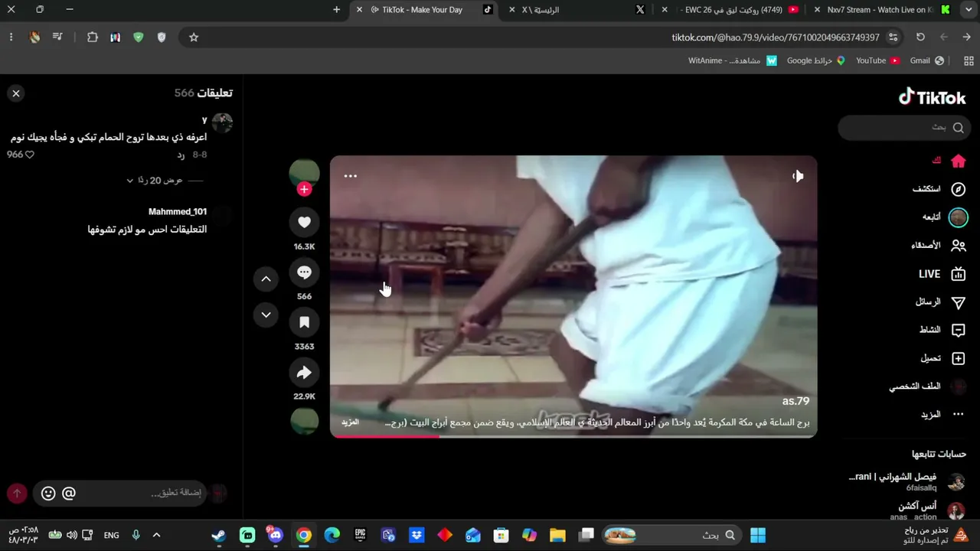Image resolution: width=980 pixels, height=551 pixels.
Task: Open Windows Start menu
Action: point(758,535)
